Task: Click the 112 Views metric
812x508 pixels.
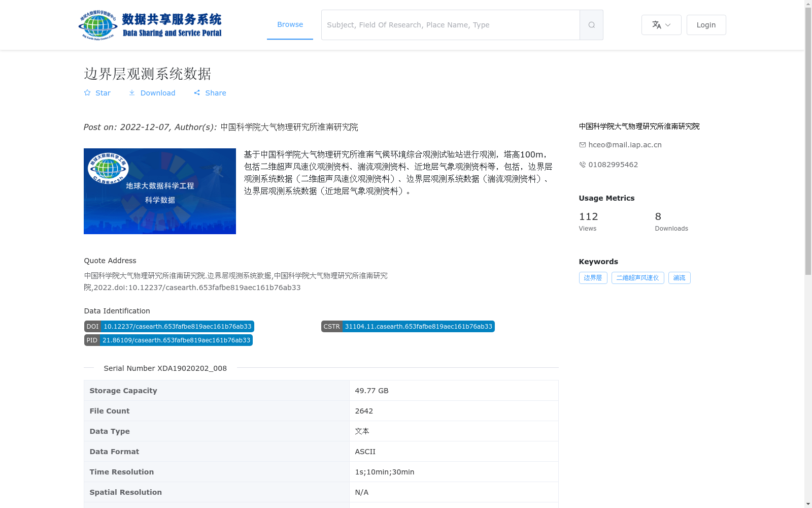Action: (589, 221)
